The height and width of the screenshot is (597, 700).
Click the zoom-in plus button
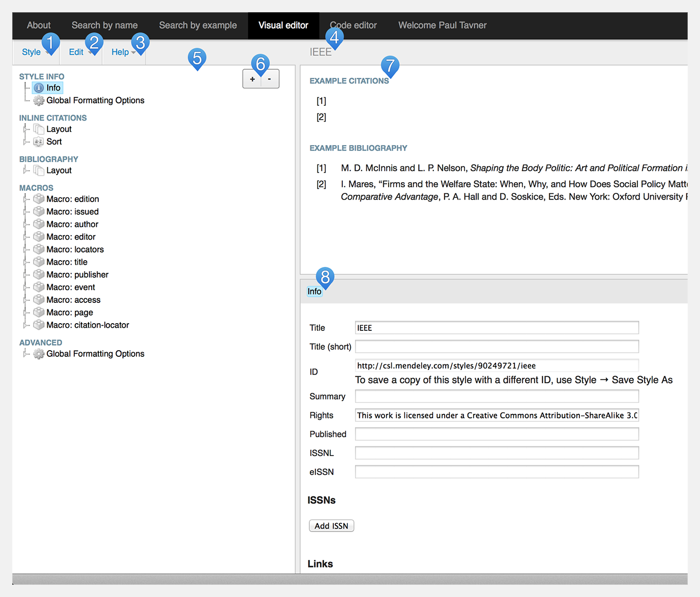(x=252, y=78)
